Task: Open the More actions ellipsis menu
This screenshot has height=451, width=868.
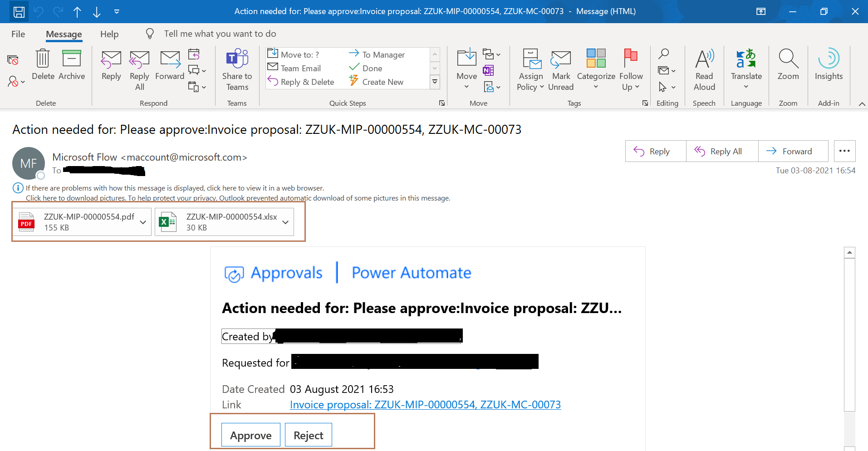Action: [844, 151]
